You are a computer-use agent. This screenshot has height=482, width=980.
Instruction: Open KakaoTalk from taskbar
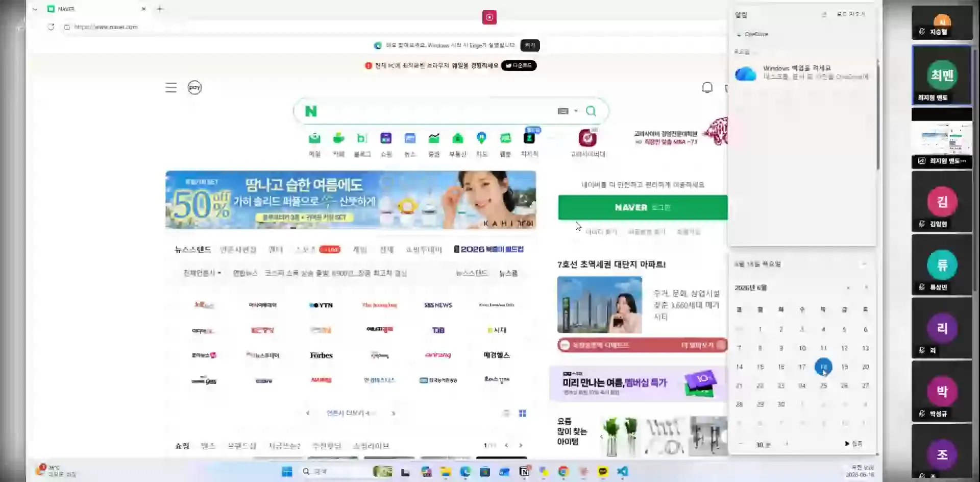(603, 471)
